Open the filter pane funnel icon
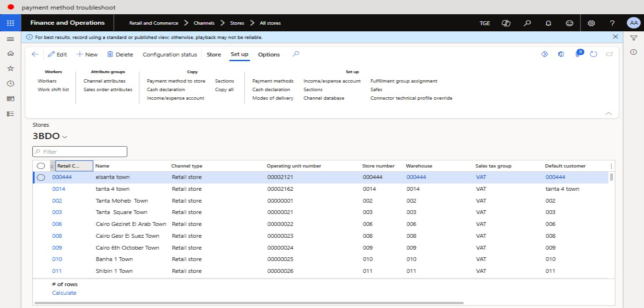Viewport: 644px width, 308px height. click(633, 38)
